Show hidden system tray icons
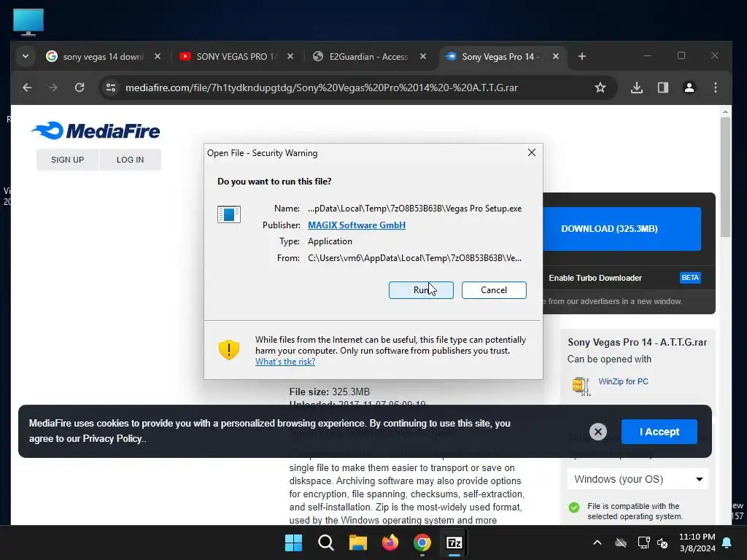Viewport: 747px width, 560px height. (597, 542)
